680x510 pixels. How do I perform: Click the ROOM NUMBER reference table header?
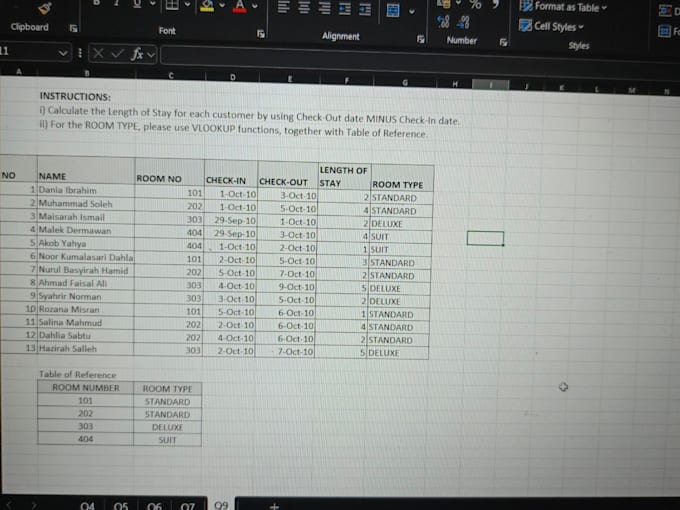(x=85, y=387)
